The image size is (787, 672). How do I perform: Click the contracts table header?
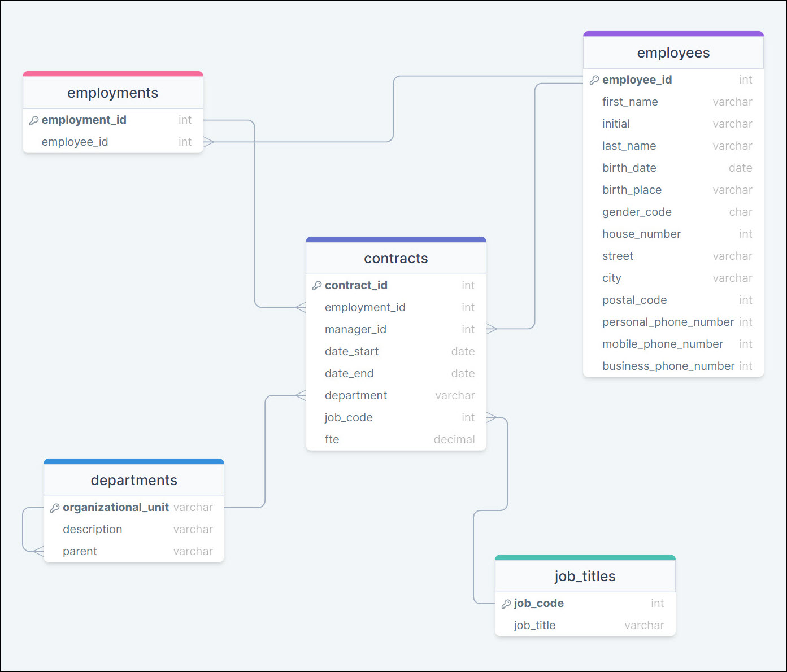tap(395, 259)
